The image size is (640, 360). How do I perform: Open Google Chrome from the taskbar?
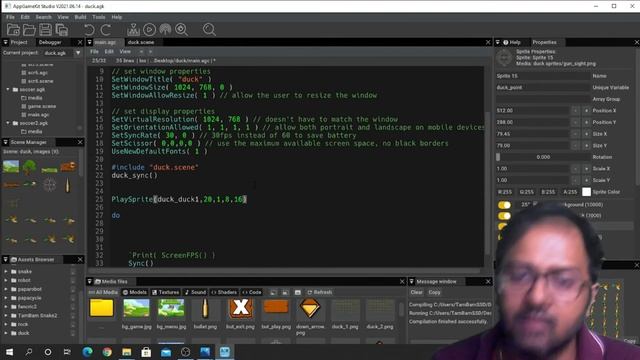click(x=107, y=352)
